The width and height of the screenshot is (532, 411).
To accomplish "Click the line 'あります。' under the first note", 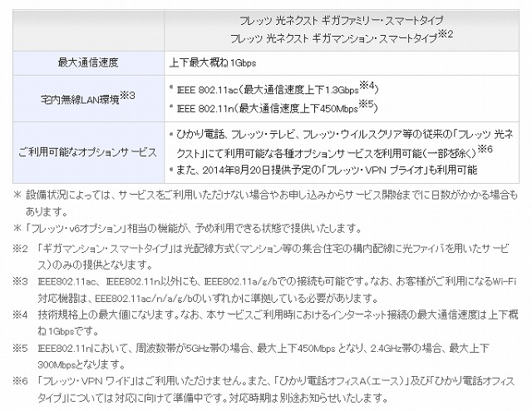I will pos(47,211).
